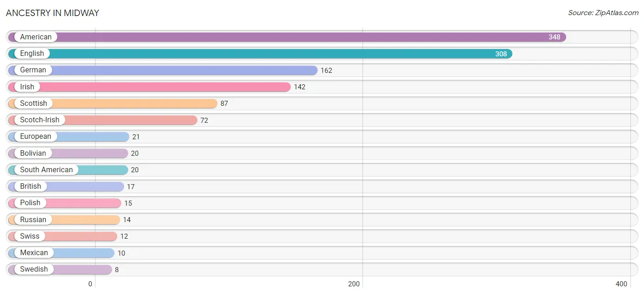Select the English bar labeled 308
This screenshot has height=295, width=644.
[x=260, y=54]
